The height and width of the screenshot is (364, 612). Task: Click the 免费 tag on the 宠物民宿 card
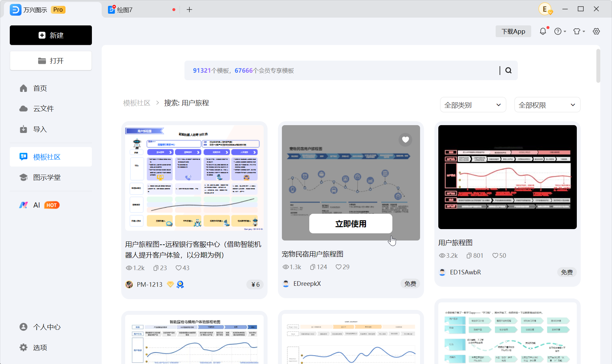click(x=410, y=284)
